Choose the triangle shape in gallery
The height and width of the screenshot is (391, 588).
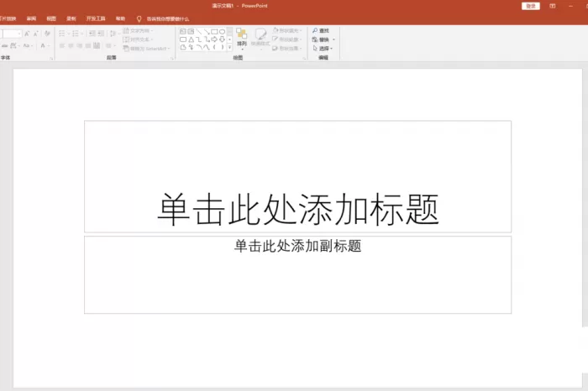[x=191, y=39]
